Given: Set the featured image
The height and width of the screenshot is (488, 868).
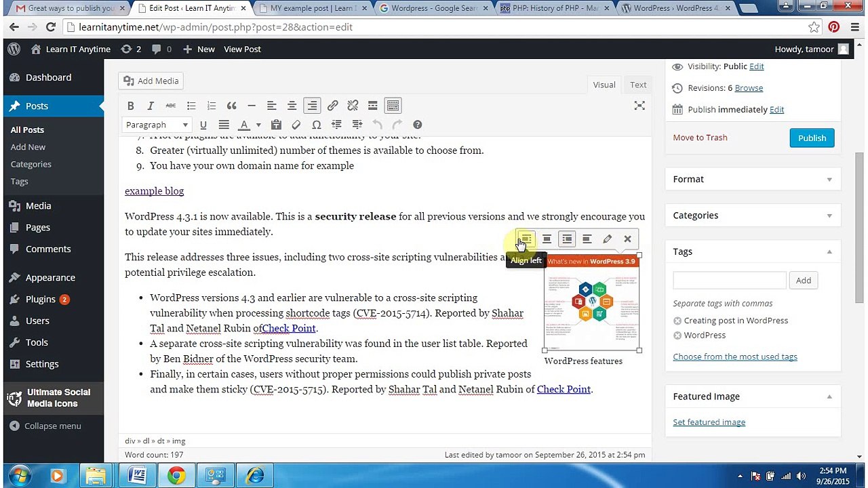Looking at the screenshot, I should pos(709,422).
